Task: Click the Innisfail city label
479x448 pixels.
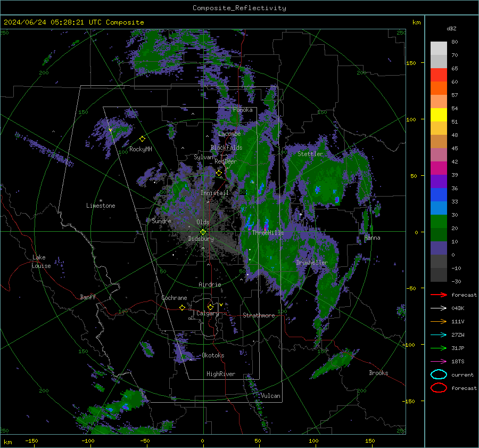Action: 214,193
